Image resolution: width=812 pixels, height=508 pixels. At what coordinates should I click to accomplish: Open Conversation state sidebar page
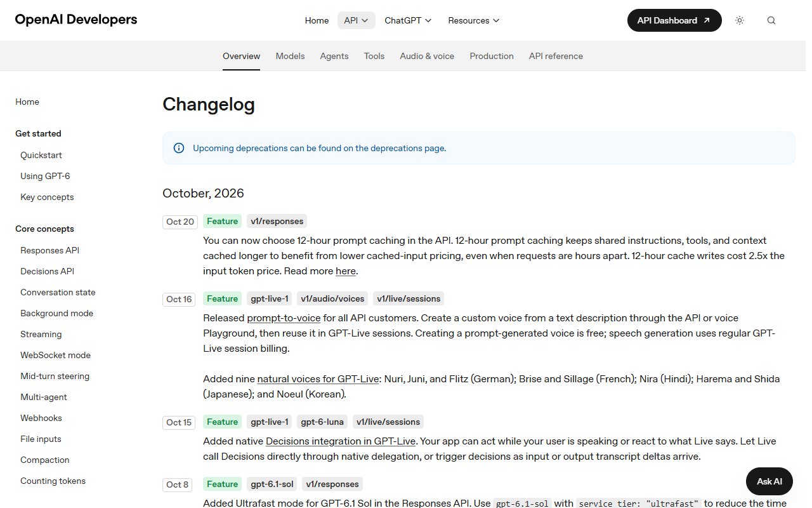click(x=58, y=292)
